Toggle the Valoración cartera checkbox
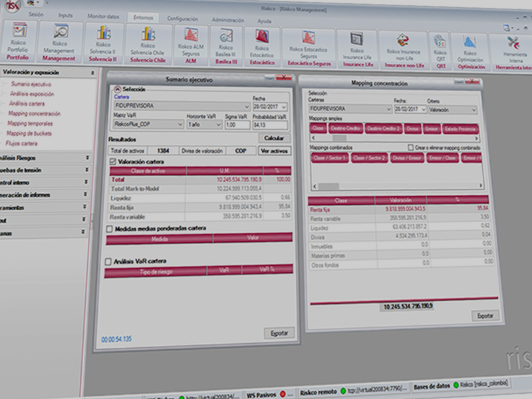Viewport: 532px width, 399px height. coord(113,162)
